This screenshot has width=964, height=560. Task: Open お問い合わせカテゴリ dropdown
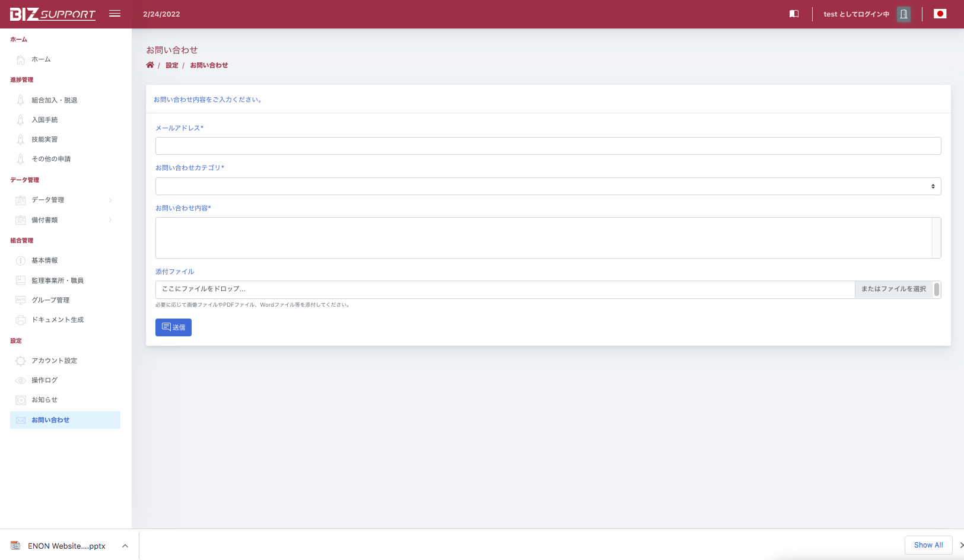[548, 186]
